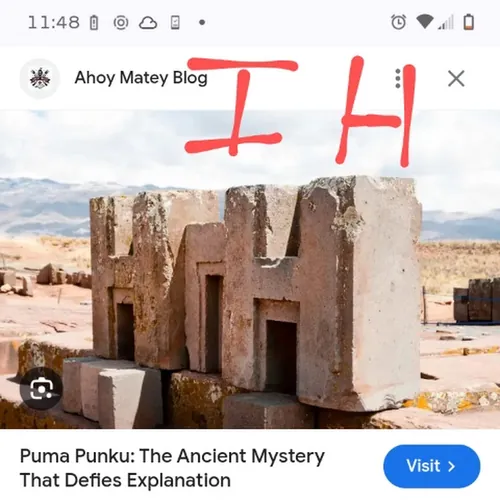Tap the Wi-Fi status icon

[x=425, y=22]
